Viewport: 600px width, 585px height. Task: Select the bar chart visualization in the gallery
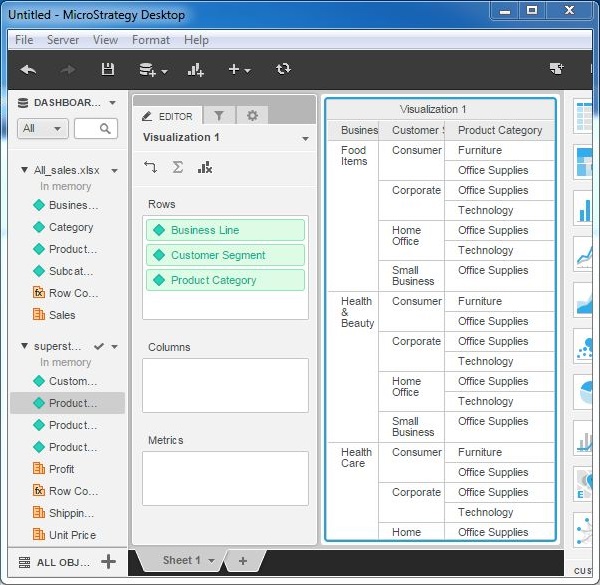coord(584,208)
